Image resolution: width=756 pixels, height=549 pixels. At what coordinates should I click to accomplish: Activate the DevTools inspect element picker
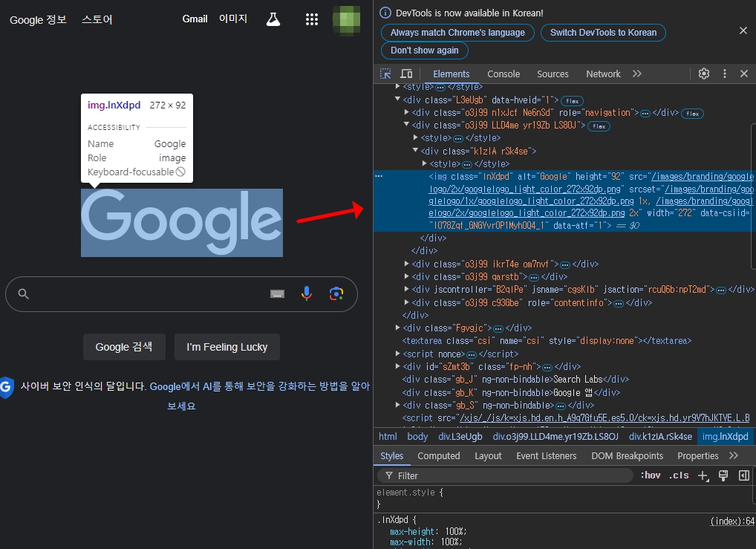click(x=385, y=74)
